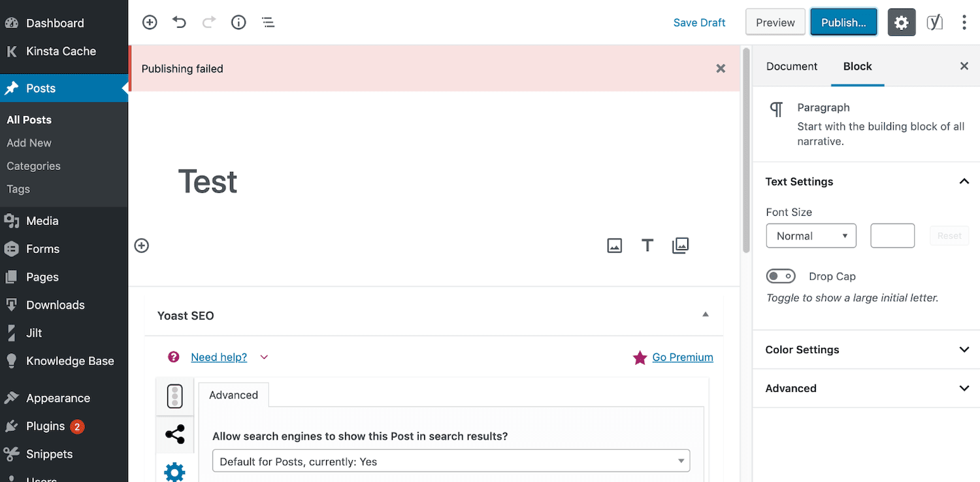Open the Font Size Normal dropdown

pyautogui.click(x=811, y=235)
